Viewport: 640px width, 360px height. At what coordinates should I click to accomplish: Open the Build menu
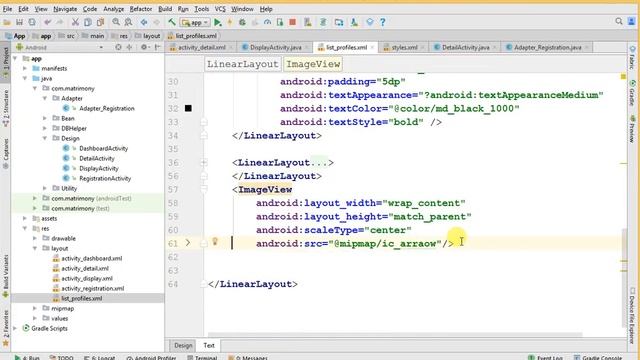165,9
